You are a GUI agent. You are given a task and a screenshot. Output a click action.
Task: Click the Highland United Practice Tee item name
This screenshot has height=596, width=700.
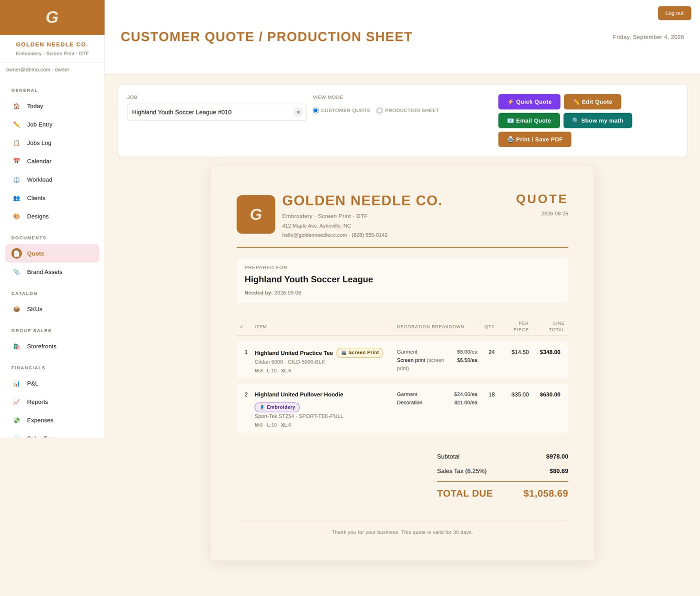(293, 353)
